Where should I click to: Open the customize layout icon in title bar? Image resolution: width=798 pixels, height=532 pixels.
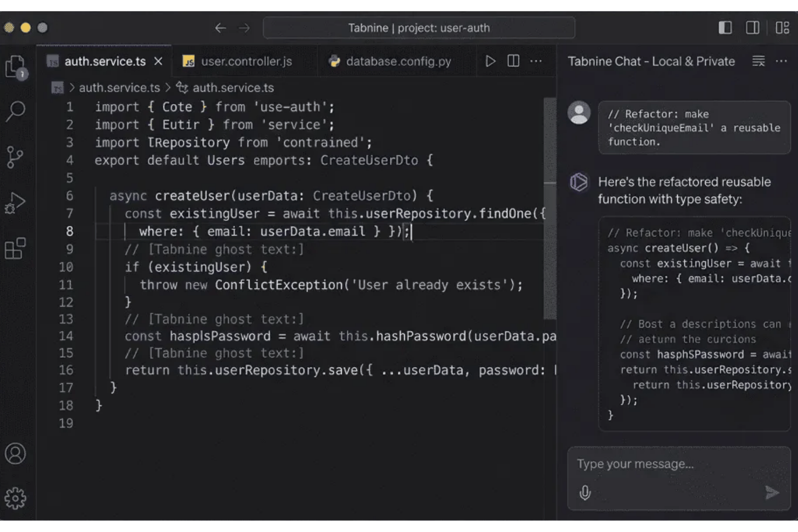pyautogui.click(x=782, y=27)
